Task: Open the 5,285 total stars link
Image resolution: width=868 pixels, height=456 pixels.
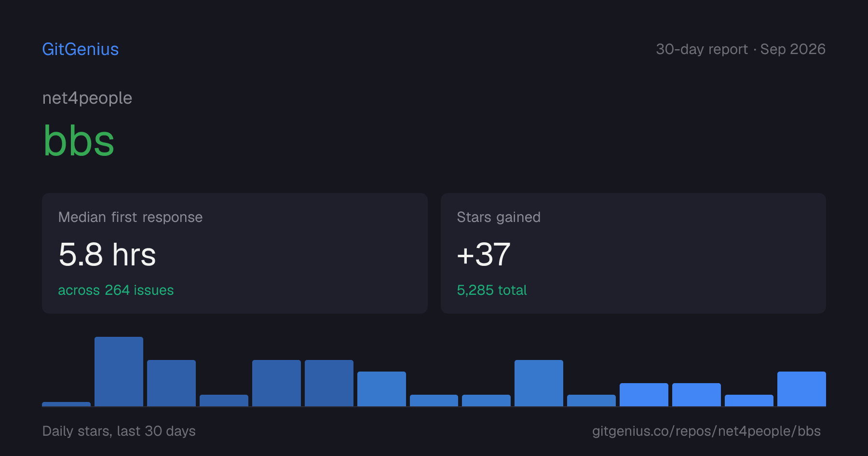Action: click(x=492, y=290)
